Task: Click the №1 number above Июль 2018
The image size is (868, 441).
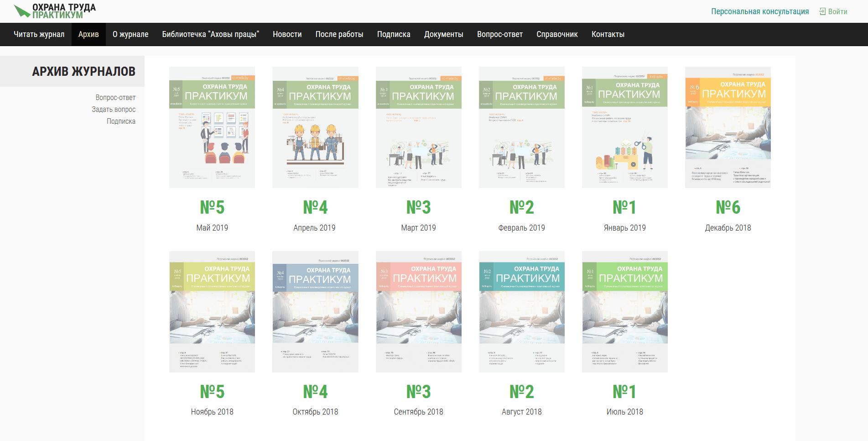Action: [624, 392]
